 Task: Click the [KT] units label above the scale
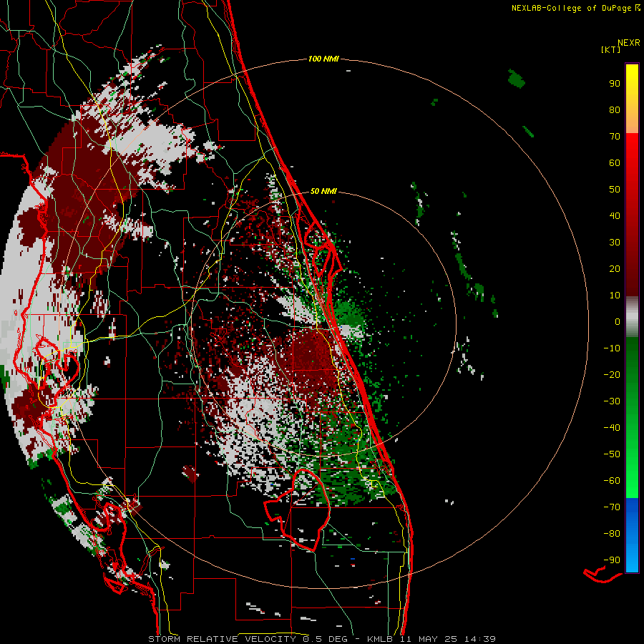610,49
